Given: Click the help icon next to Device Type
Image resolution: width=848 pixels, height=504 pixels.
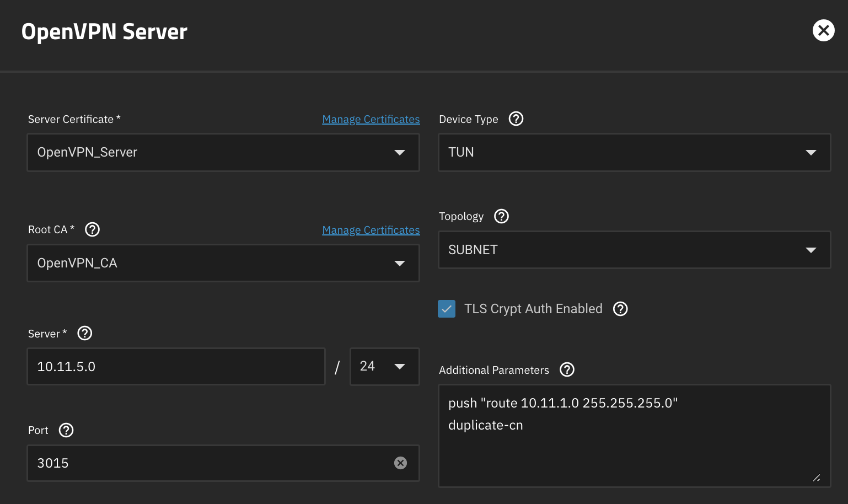Looking at the screenshot, I should (x=516, y=119).
